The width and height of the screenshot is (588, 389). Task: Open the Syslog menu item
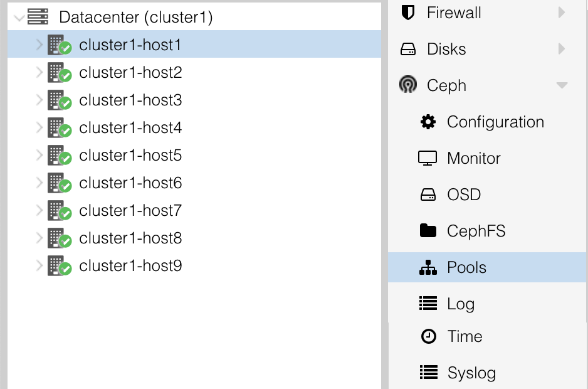point(471,373)
